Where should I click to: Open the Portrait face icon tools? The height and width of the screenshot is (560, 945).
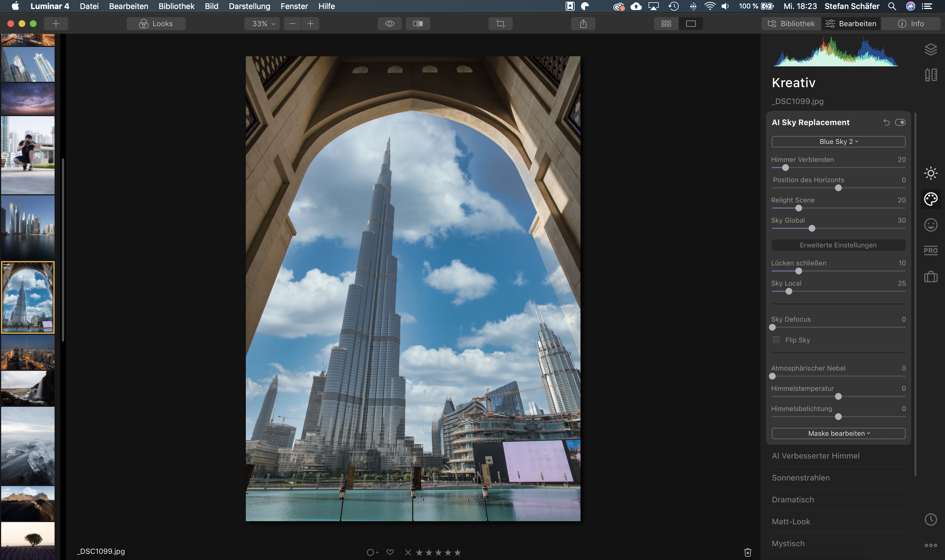click(930, 225)
